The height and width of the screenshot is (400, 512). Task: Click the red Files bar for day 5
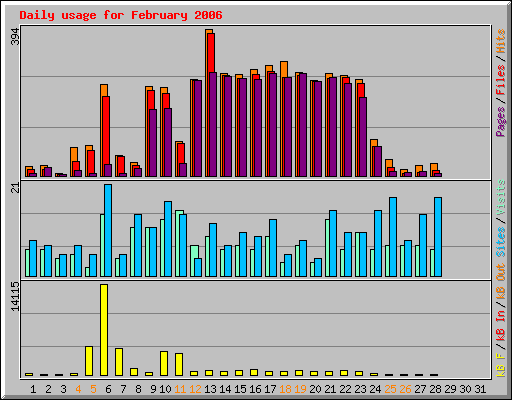(91, 162)
